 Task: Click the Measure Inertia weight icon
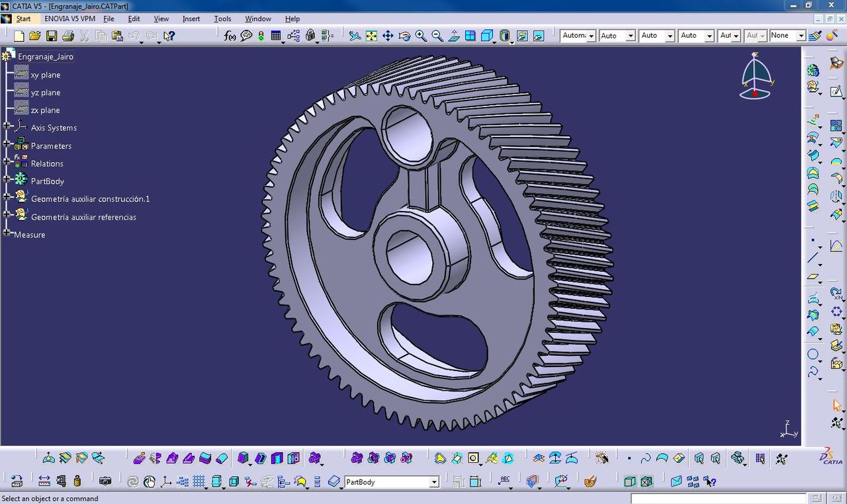click(77, 481)
